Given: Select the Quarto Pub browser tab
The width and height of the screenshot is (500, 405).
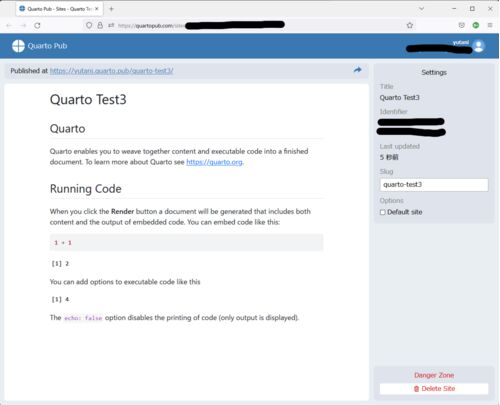Looking at the screenshot, I should [x=56, y=9].
